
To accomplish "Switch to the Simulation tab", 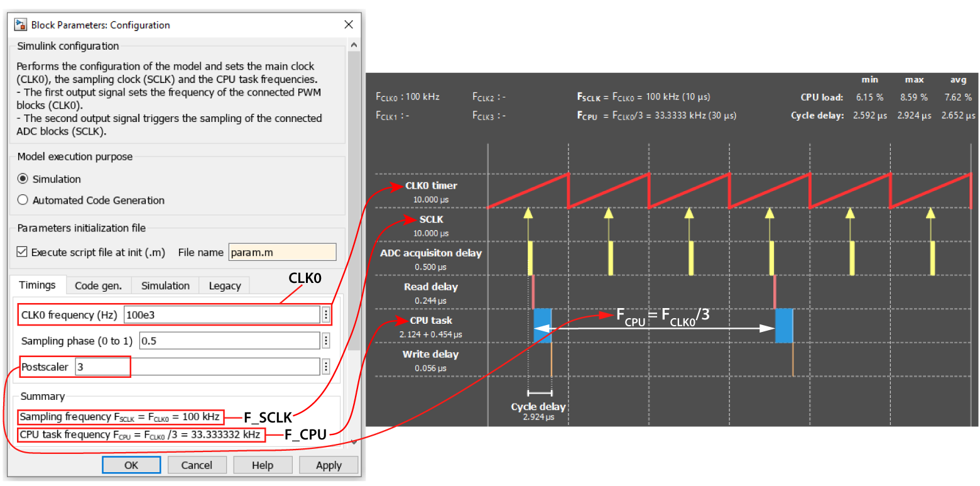I will tap(165, 285).
